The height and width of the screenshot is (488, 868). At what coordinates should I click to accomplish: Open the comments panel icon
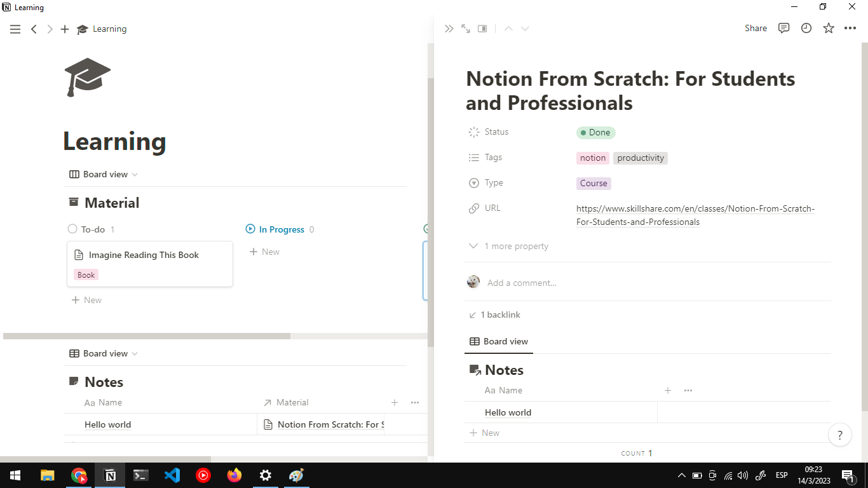pos(784,29)
